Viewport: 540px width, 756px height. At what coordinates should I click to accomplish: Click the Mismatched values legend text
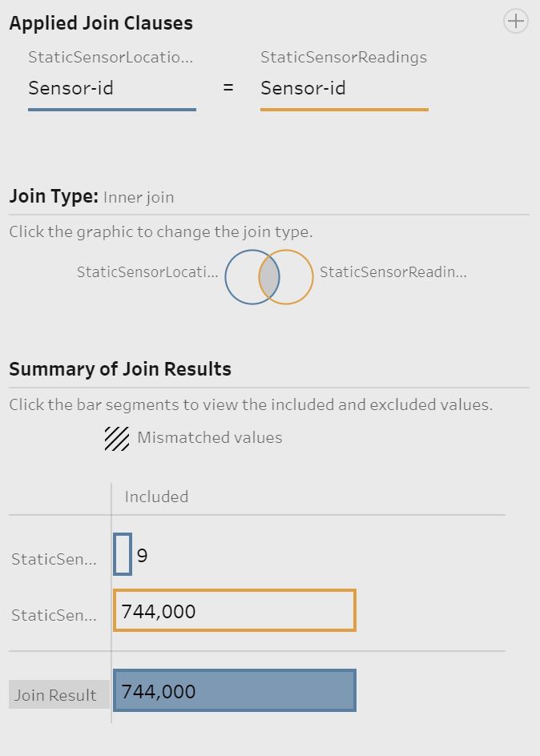[209, 437]
